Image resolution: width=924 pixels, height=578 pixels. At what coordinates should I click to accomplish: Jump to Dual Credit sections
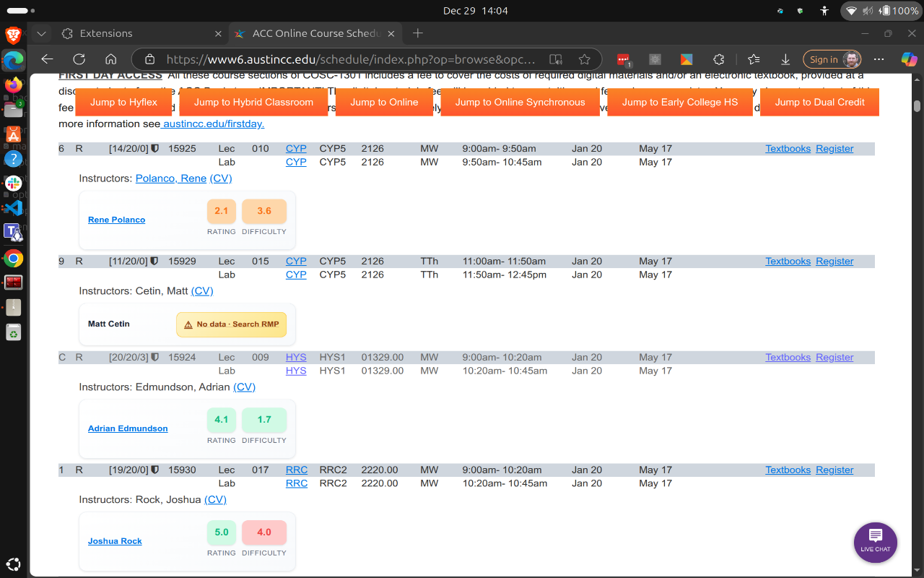click(819, 102)
